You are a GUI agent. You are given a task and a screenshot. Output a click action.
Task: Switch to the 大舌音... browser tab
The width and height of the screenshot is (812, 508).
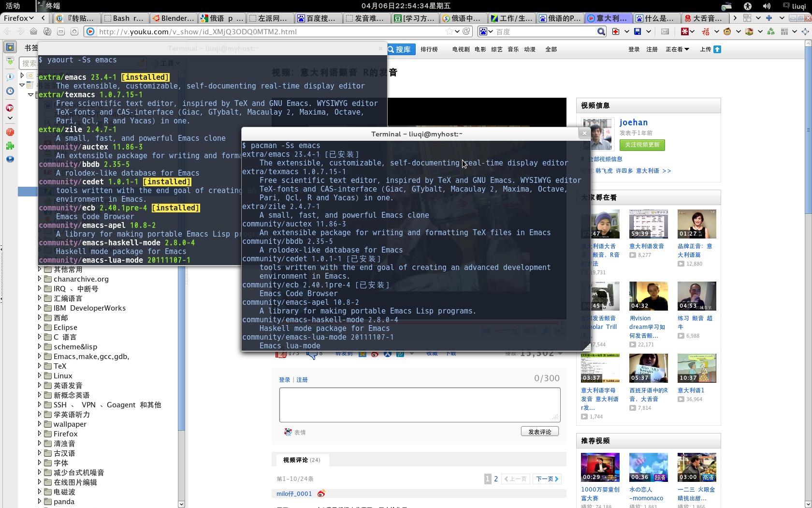coord(704,18)
